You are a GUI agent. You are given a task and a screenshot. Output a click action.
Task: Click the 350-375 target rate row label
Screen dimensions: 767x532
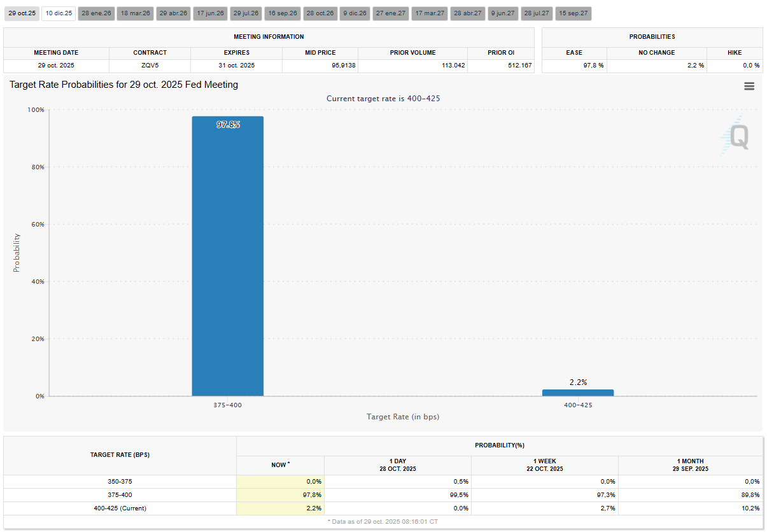(120, 482)
